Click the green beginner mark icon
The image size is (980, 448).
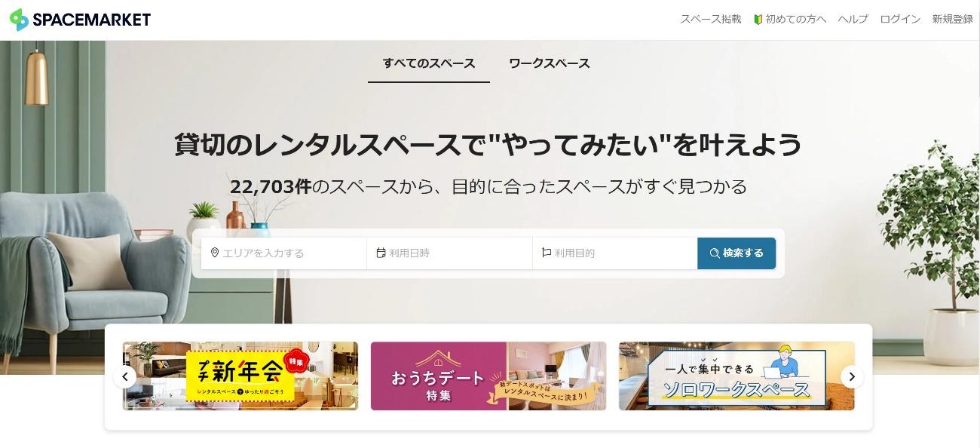pyautogui.click(x=758, y=20)
